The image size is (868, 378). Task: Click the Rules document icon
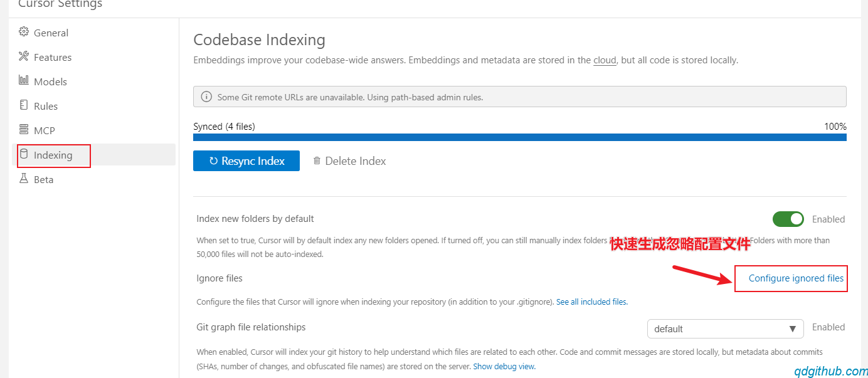(x=24, y=105)
